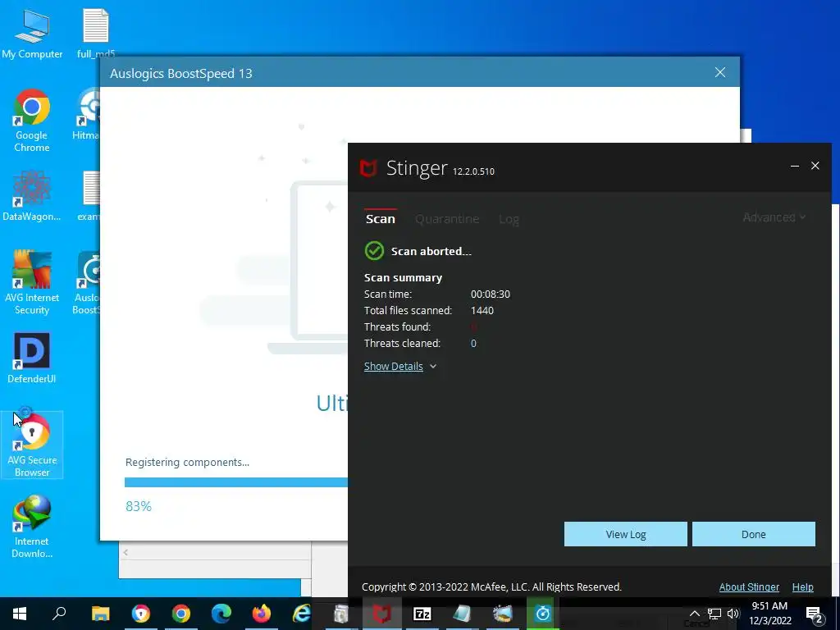Switch to Auslogics BoostSpeed taskbar button

(543, 614)
